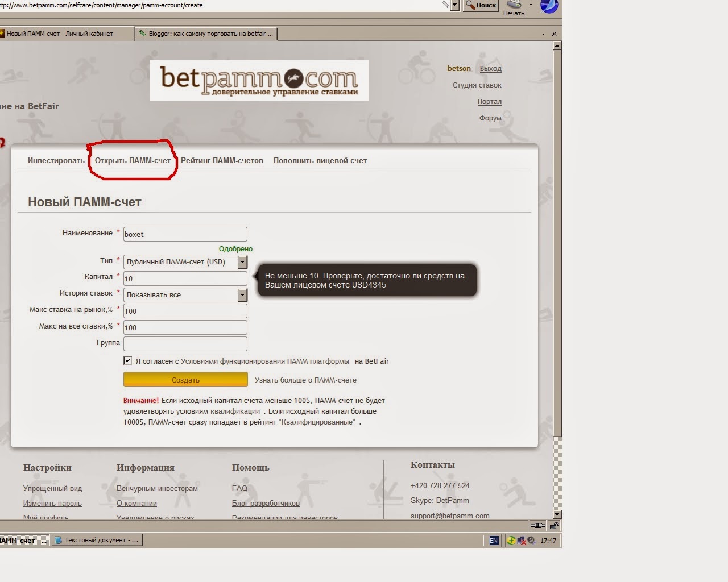Click the EN language indicator in tray
Image resolution: width=728 pixels, height=582 pixels.
494,541
